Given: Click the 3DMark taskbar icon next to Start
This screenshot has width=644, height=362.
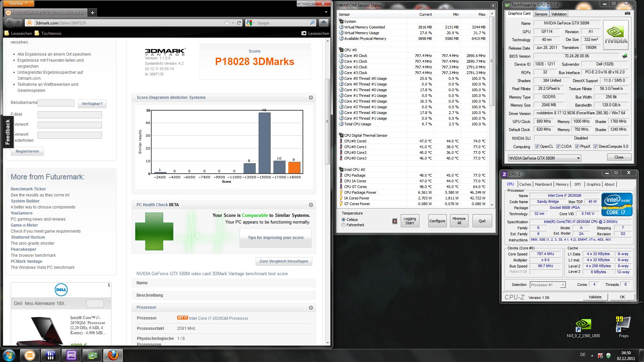Looking at the screenshot, I should pos(30,355).
